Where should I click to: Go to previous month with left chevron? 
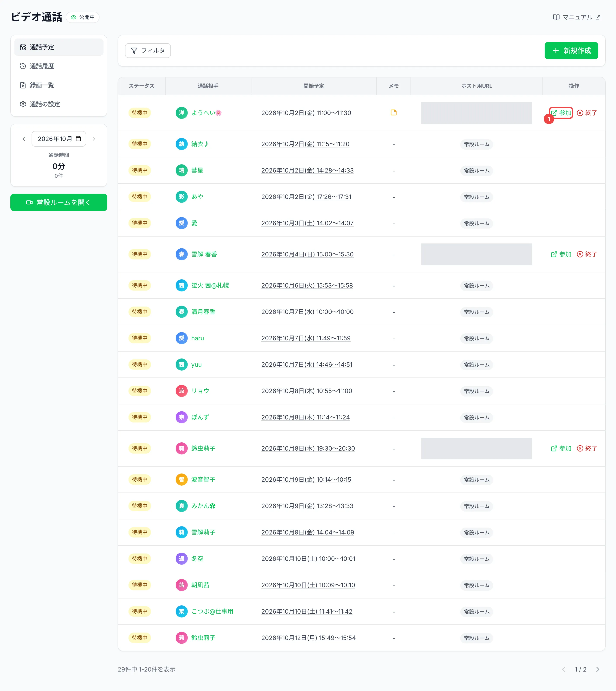24,139
